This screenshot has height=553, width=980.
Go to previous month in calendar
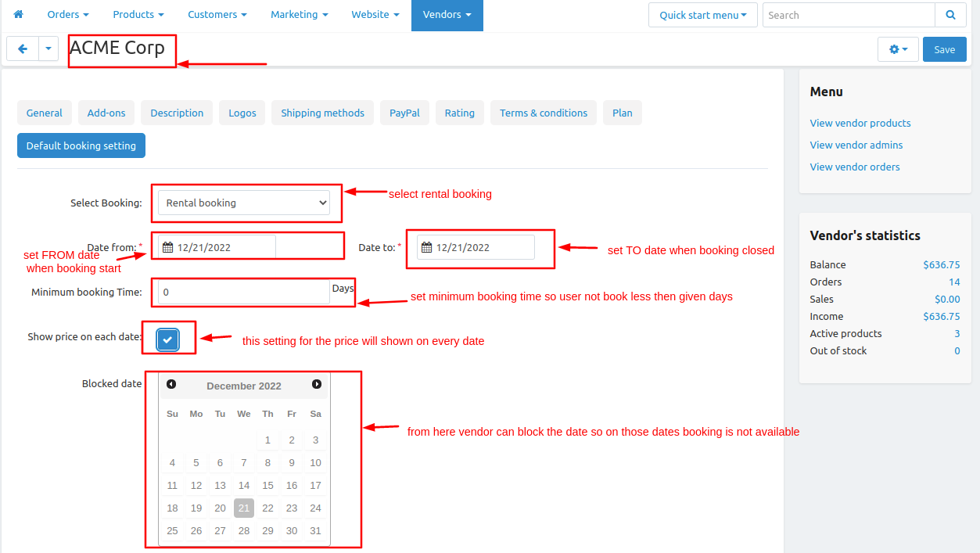pyautogui.click(x=171, y=384)
